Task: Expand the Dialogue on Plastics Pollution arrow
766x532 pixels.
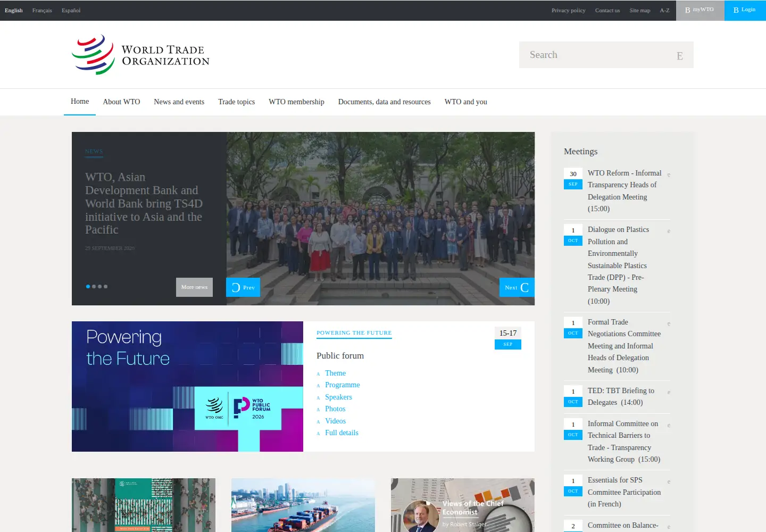Action: [x=669, y=231]
